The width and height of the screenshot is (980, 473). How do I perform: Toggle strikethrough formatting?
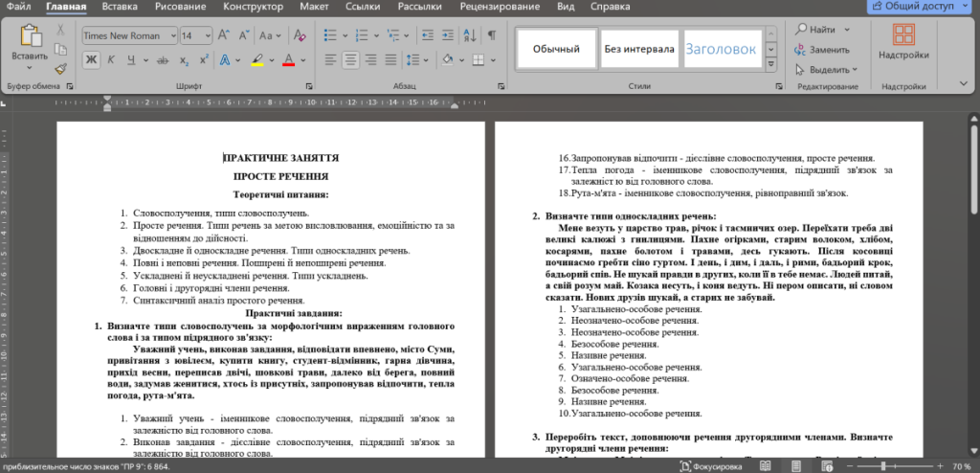[163, 60]
